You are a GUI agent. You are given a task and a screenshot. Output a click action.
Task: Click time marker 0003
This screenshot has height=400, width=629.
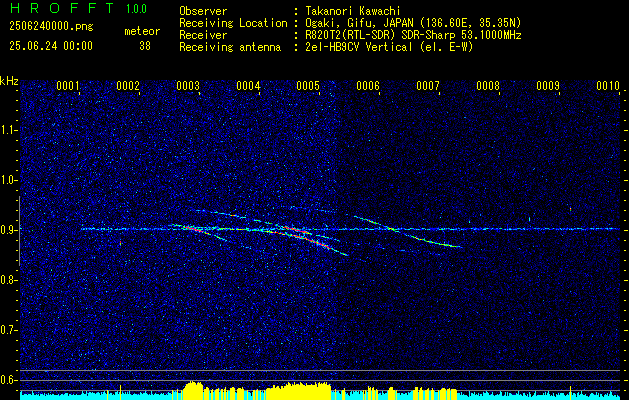[188, 86]
